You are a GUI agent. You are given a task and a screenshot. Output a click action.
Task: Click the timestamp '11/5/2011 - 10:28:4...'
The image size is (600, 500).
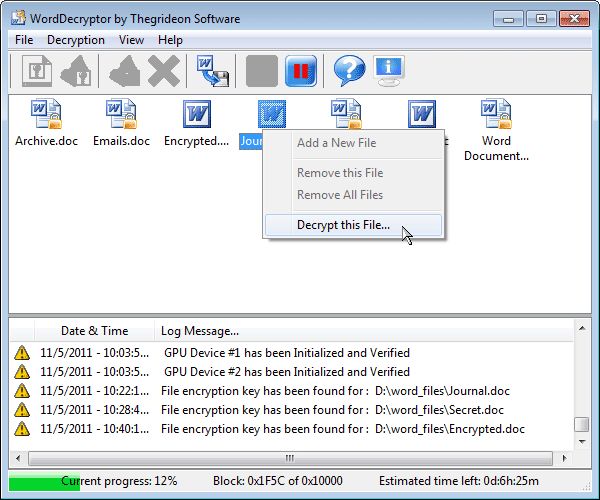click(95, 410)
